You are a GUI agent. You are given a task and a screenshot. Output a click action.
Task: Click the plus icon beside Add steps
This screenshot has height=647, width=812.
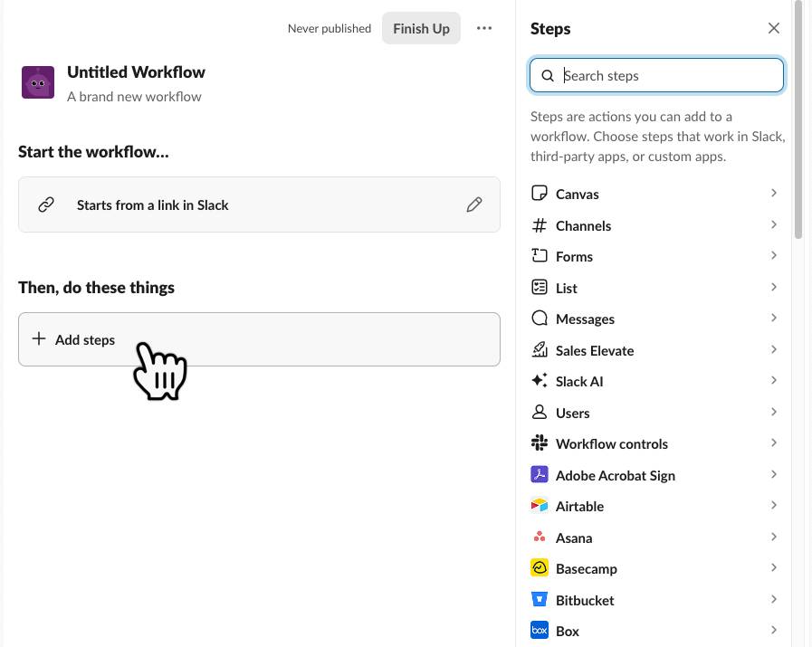click(39, 339)
